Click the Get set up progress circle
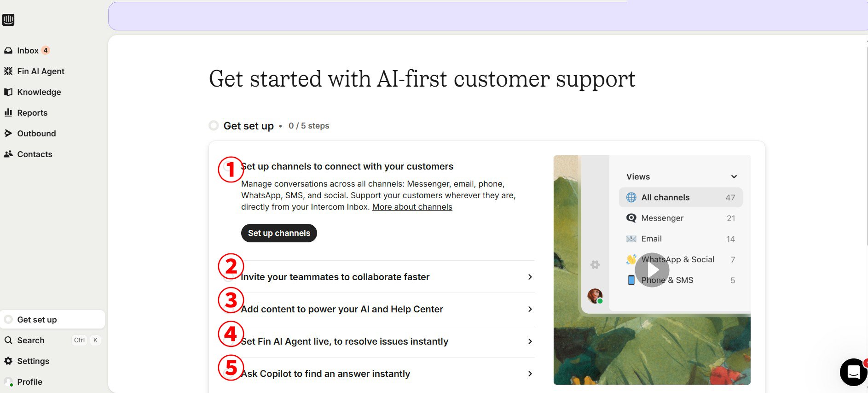Viewport: 868px width, 393px height. 214,126
